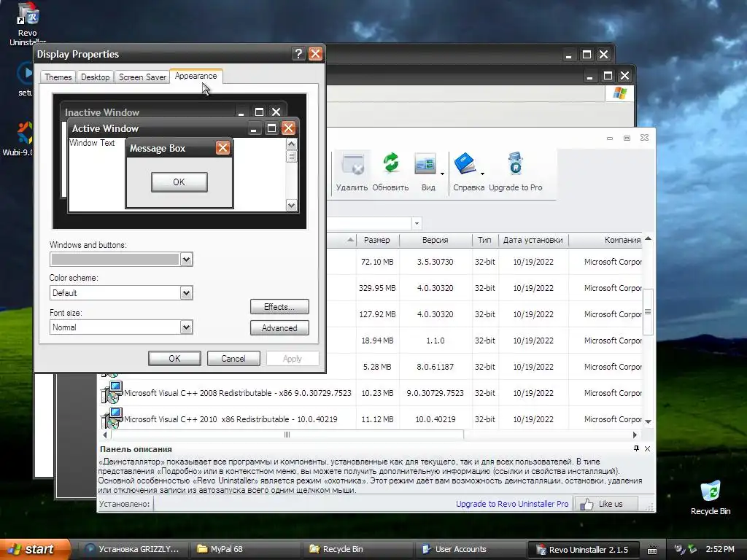Click the Upgrade to Pro toolbar icon
Image resolution: width=747 pixels, height=560 pixels.
[x=515, y=164]
